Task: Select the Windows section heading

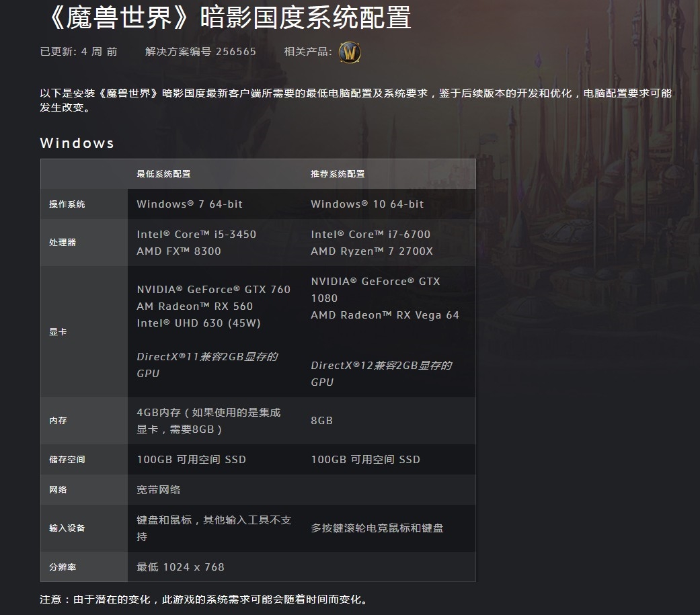Action: pyautogui.click(x=77, y=143)
